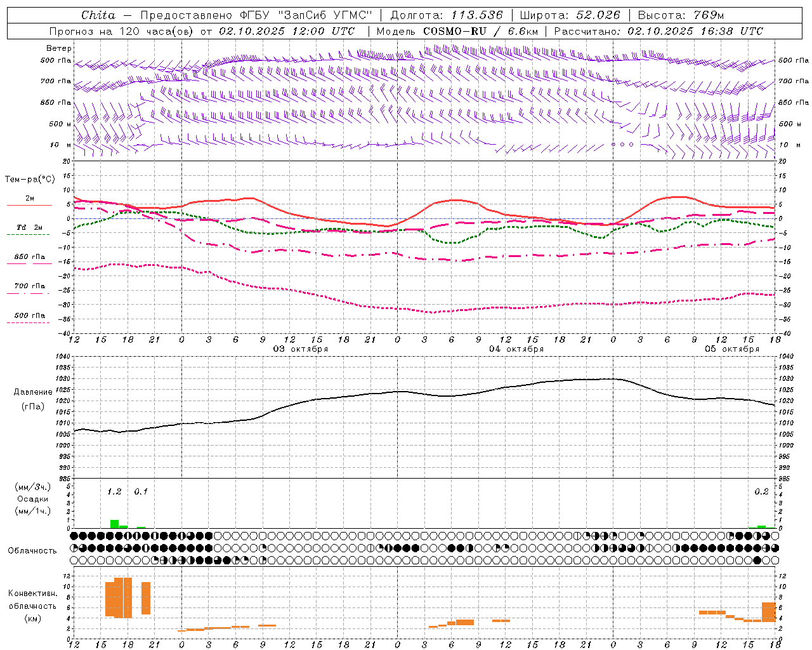Click the red "2м" temperature legend line
The width and height of the screenshot is (812, 650).
click(29, 205)
